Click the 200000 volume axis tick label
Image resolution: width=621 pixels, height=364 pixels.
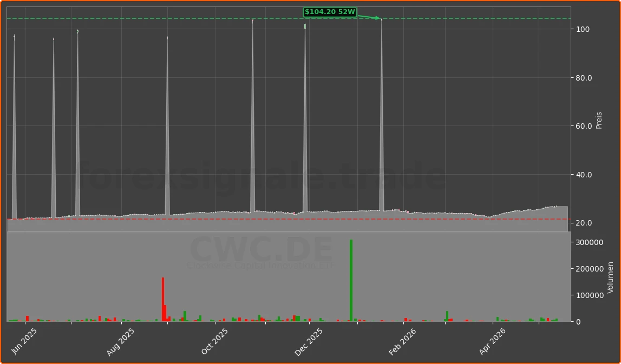pos(590,269)
